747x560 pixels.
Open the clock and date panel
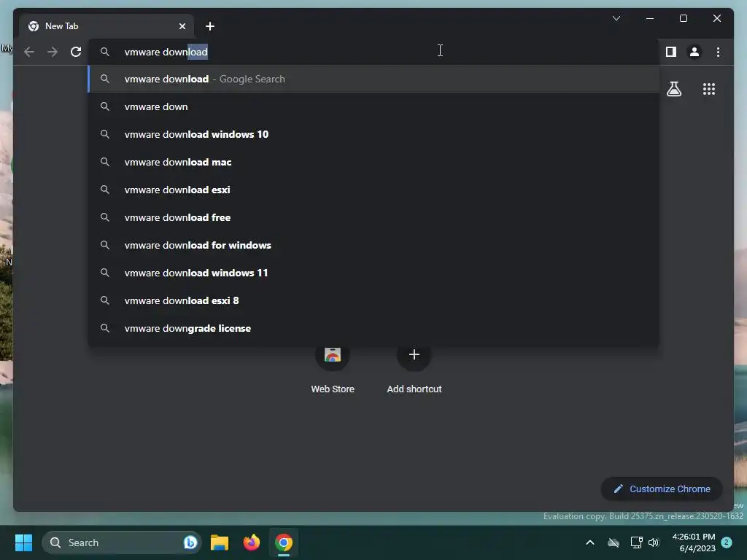click(x=694, y=542)
